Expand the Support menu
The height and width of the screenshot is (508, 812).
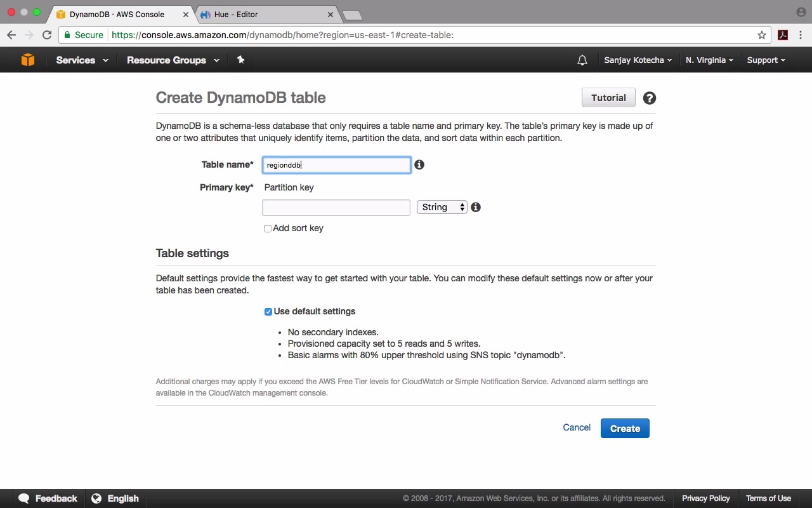tap(766, 60)
